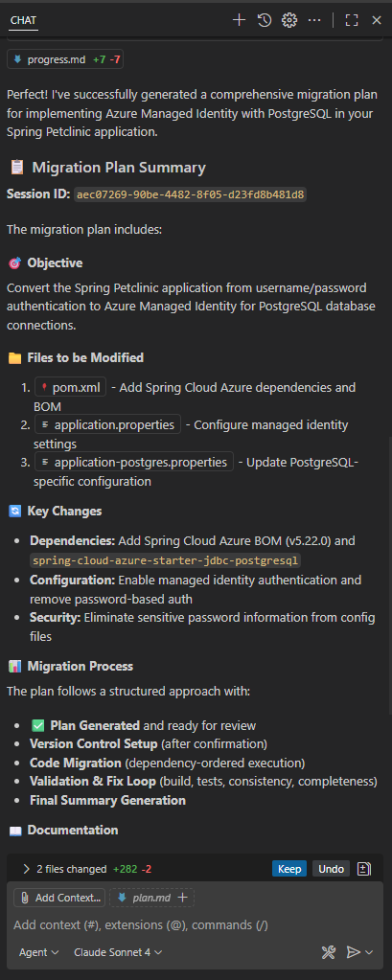Open the pom.xml file link

pyautogui.click(x=70, y=387)
